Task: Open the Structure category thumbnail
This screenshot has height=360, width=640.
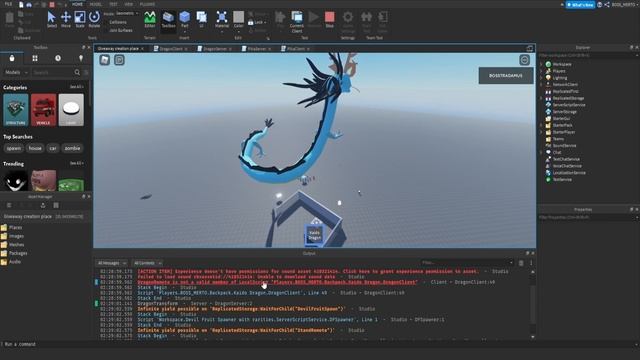Action: tap(16, 110)
